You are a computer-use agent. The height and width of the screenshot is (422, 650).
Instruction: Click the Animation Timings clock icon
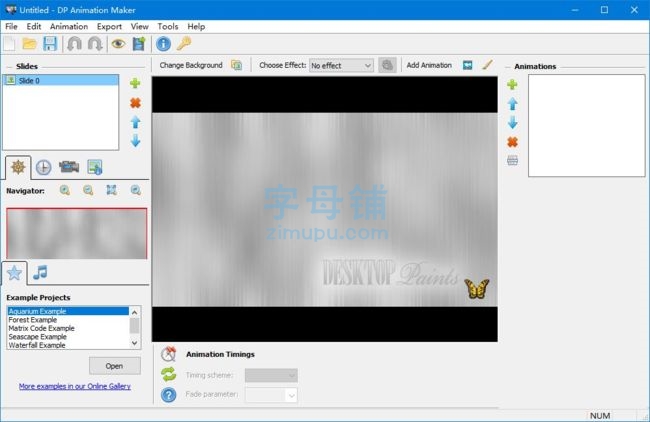pos(168,354)
